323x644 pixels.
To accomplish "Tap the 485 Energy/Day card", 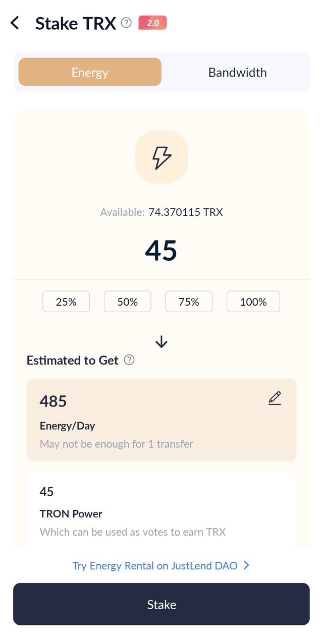I will coord(161,420).
